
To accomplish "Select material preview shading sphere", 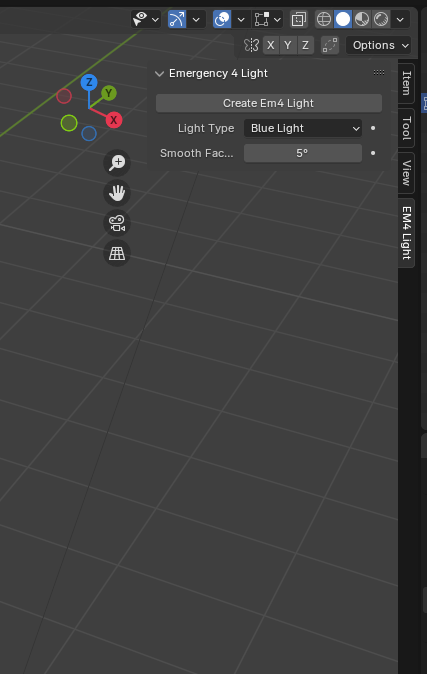I will pyautogui.click(x=362, y=19).
